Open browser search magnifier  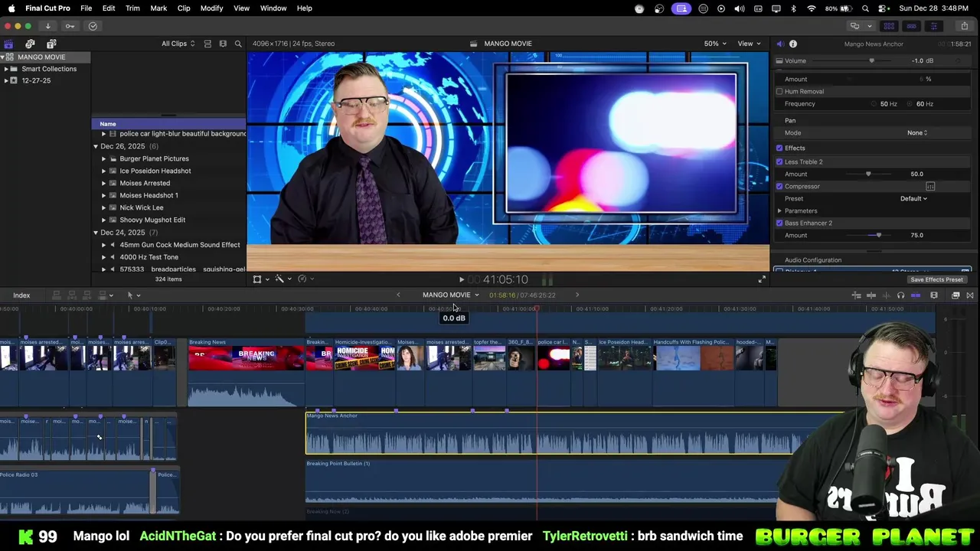[238, 44]
